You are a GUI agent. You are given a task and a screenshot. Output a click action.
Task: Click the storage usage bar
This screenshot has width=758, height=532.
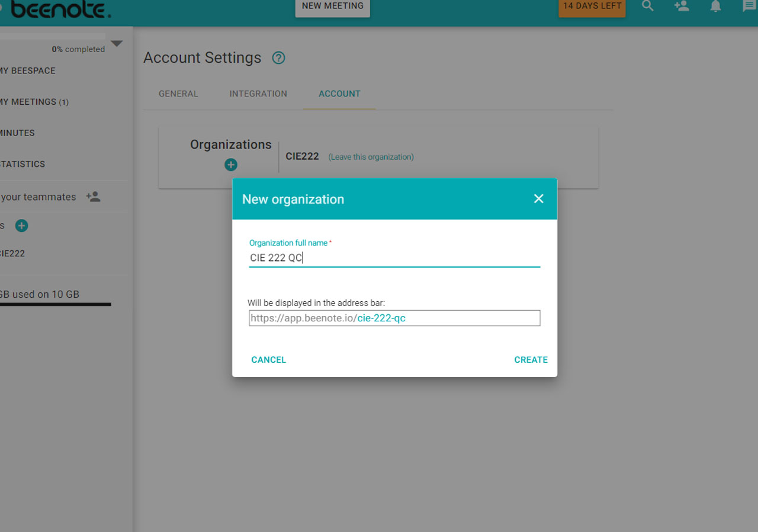pyautogui.click(x=55, y=304)
